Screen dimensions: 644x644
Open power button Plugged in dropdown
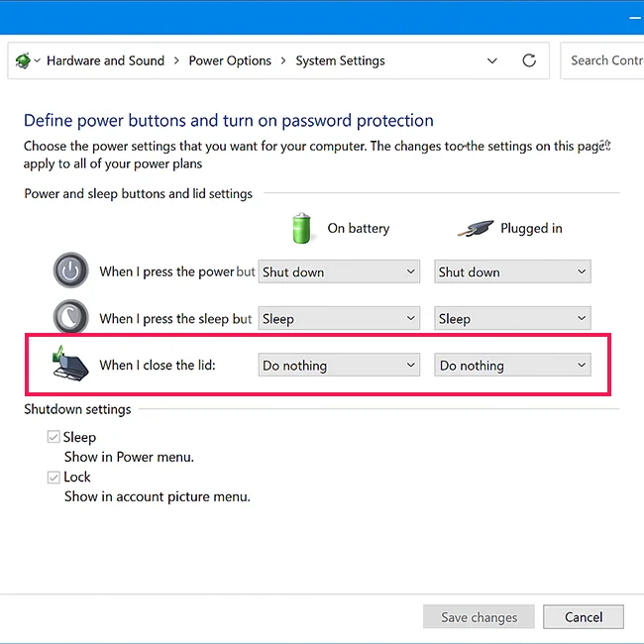click(x=512, y=271)
